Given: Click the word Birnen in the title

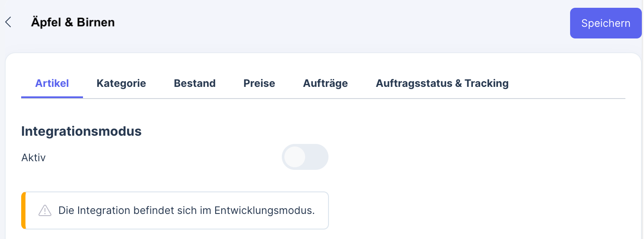Looking at the screenshot, I should coord(96,22).
